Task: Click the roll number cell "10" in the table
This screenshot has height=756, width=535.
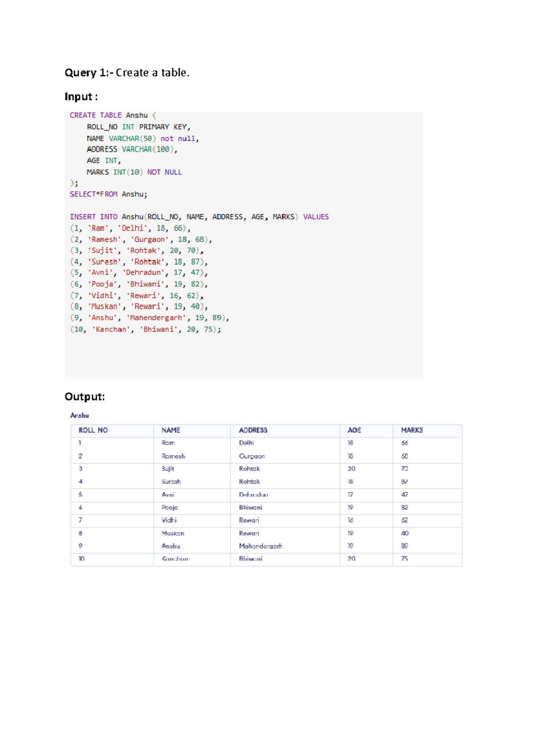Action: (x=82, y=559)
